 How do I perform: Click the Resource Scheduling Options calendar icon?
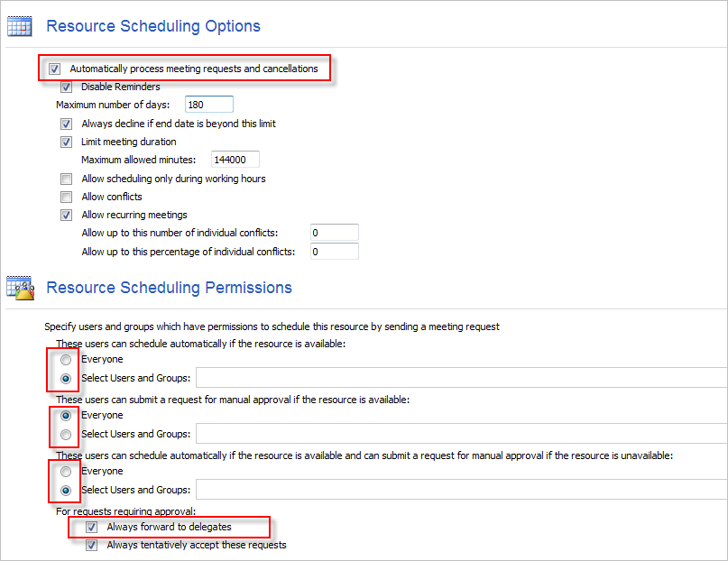pos(19,26)
